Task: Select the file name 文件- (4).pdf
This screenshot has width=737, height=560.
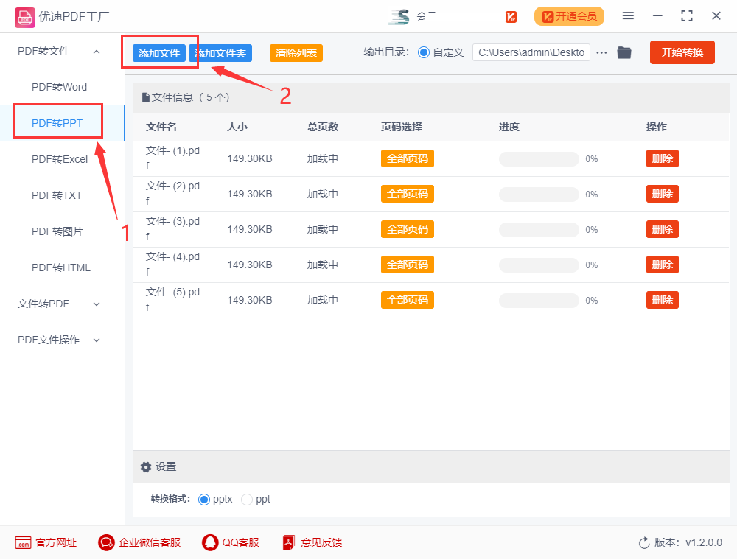Action: pyautogui.click(x=172, y=264)
